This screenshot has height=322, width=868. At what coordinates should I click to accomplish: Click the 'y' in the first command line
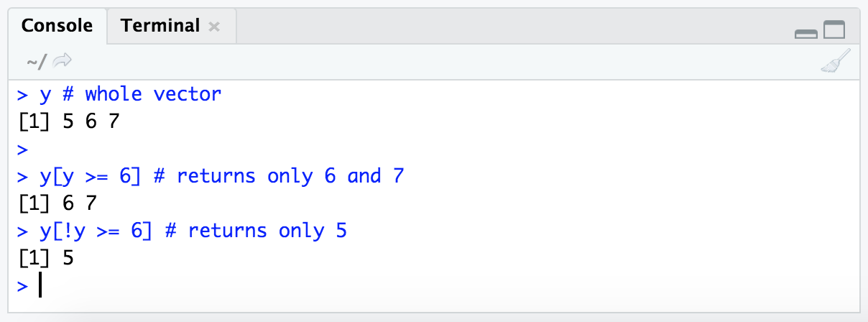click(45, 96)
